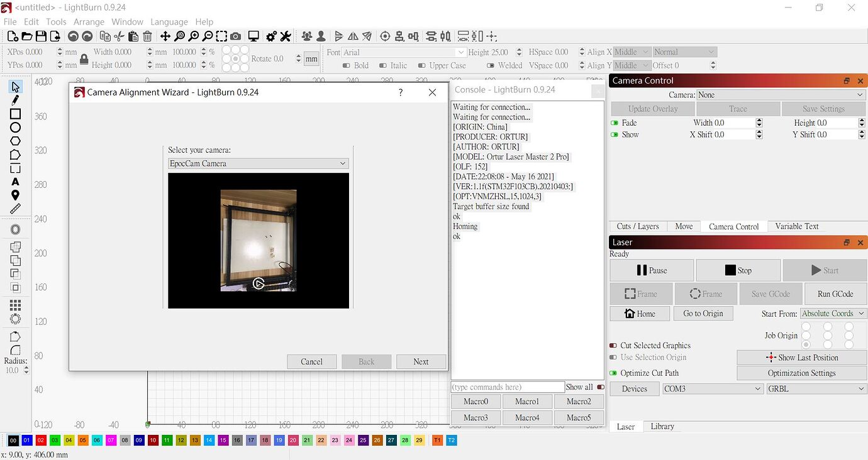Click the lock aspect ratio padlock

point(84,58)
